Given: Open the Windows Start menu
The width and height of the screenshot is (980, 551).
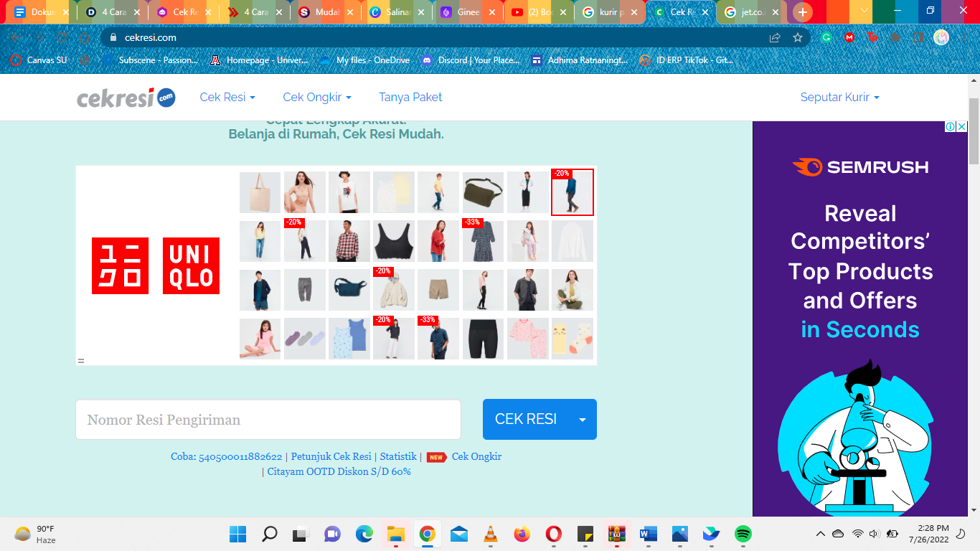Looking at the screenshot, I should coord(237,534).
